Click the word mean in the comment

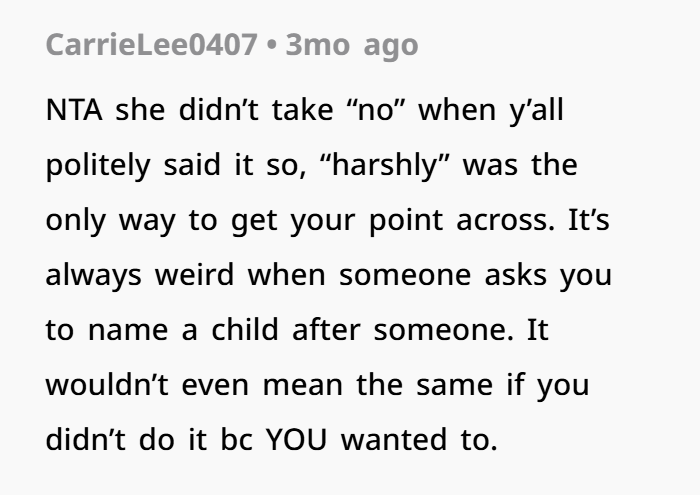[303, 385]
